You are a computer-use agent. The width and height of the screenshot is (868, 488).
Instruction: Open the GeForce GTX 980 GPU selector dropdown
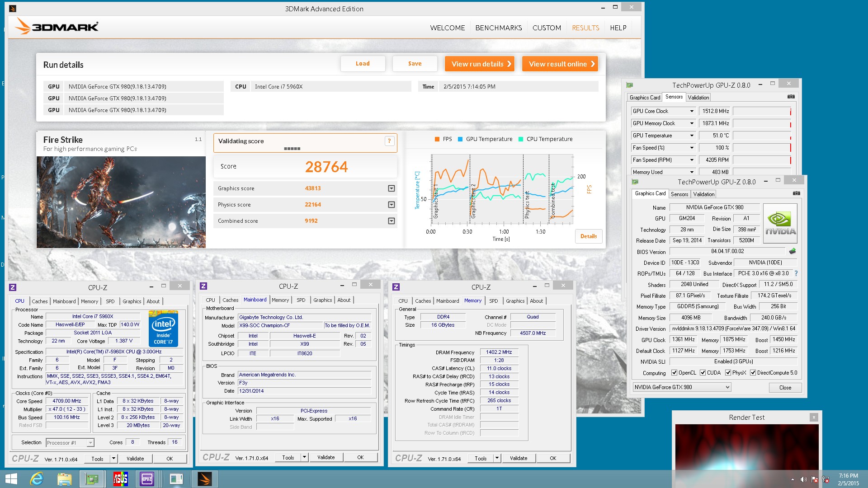pos(681,387)
